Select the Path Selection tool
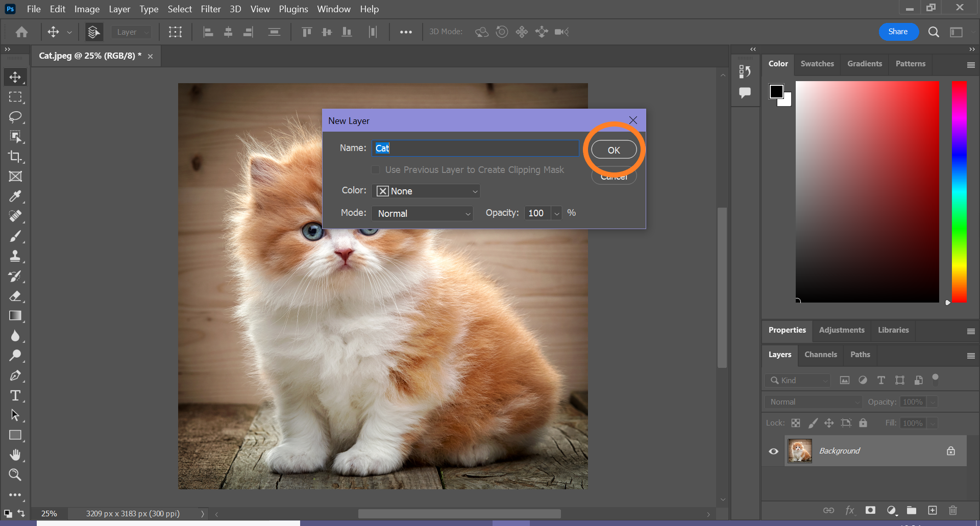 point(15,415)
